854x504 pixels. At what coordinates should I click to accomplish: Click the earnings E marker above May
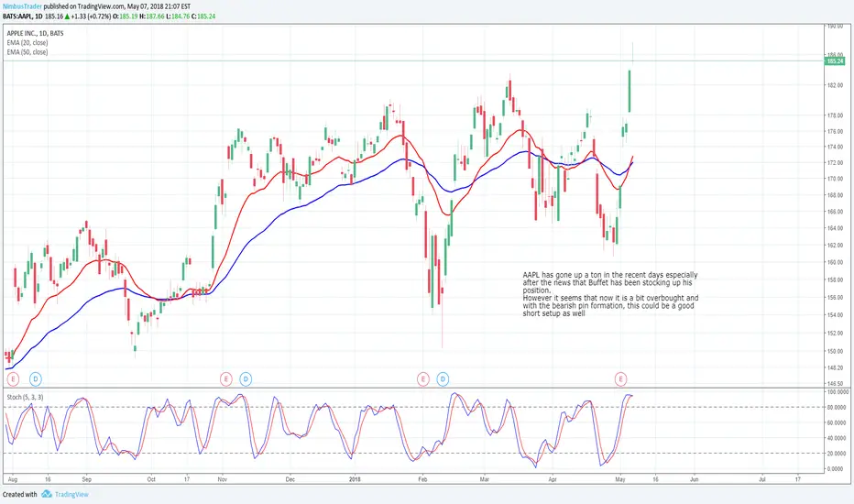pyautogui.click(x=620, y=378)
